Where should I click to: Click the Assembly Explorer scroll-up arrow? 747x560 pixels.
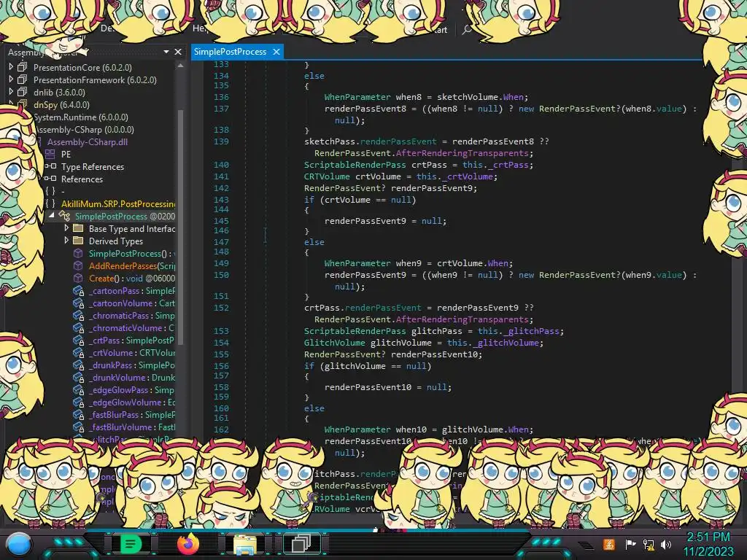[181, 66]
